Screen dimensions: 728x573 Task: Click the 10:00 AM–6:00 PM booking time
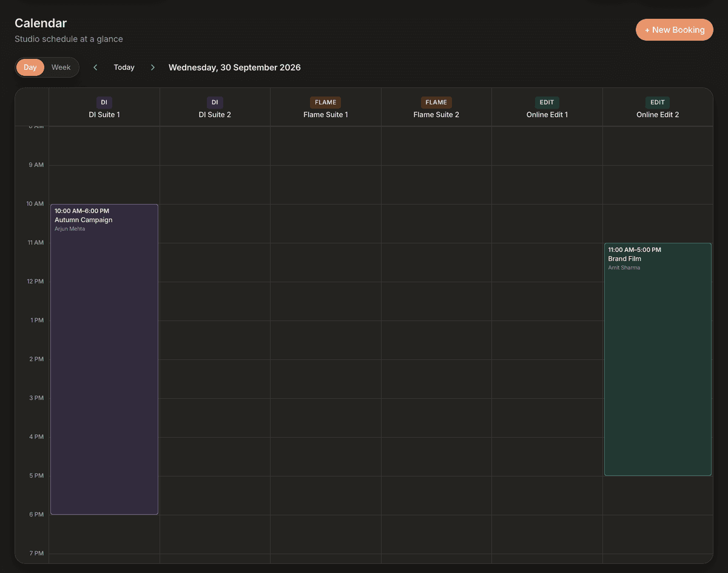pyautogui.click(x=82, y=211)
